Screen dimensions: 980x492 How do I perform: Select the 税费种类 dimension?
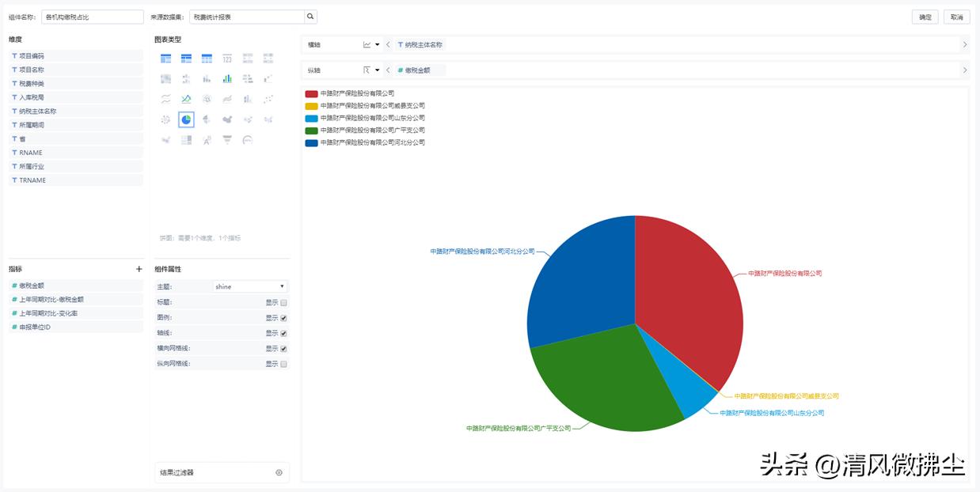tap(76, 84)
